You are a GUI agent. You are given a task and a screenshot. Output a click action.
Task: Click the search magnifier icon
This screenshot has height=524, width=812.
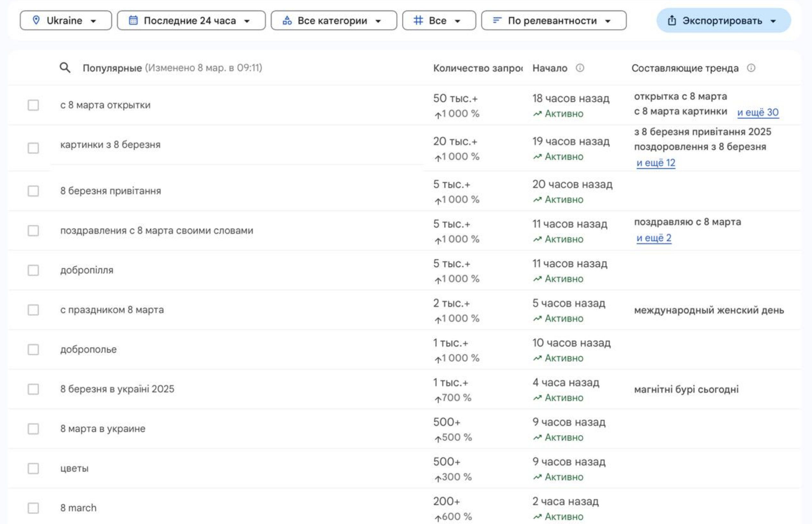point(65,68)
